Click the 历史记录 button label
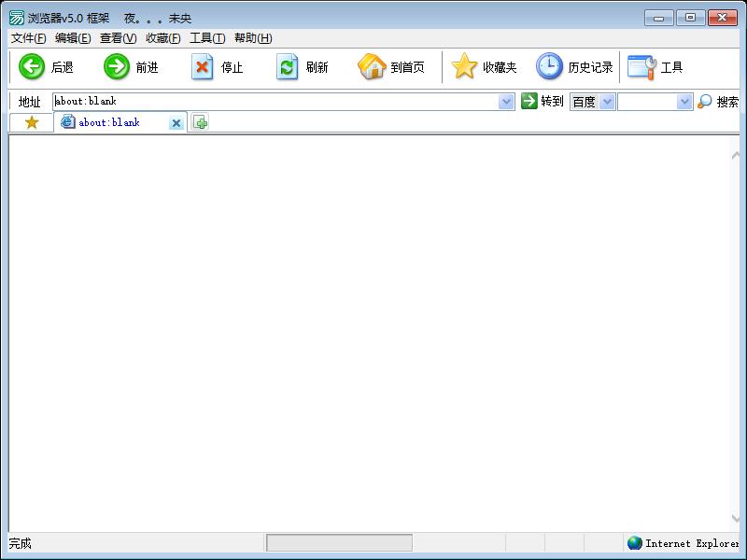The width and height of the screenshot is (747, 560). click(x=590, y=67)
